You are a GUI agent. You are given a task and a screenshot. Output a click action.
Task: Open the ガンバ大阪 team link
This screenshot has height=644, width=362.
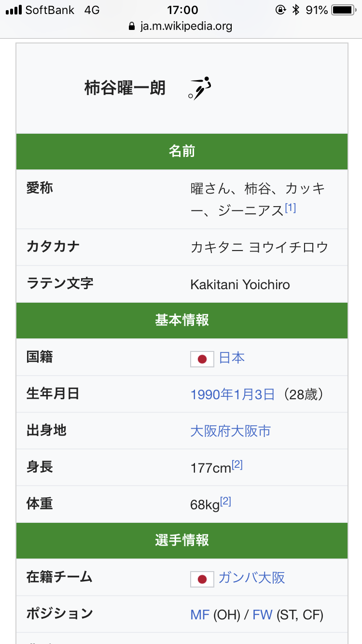tap(252, 578)
